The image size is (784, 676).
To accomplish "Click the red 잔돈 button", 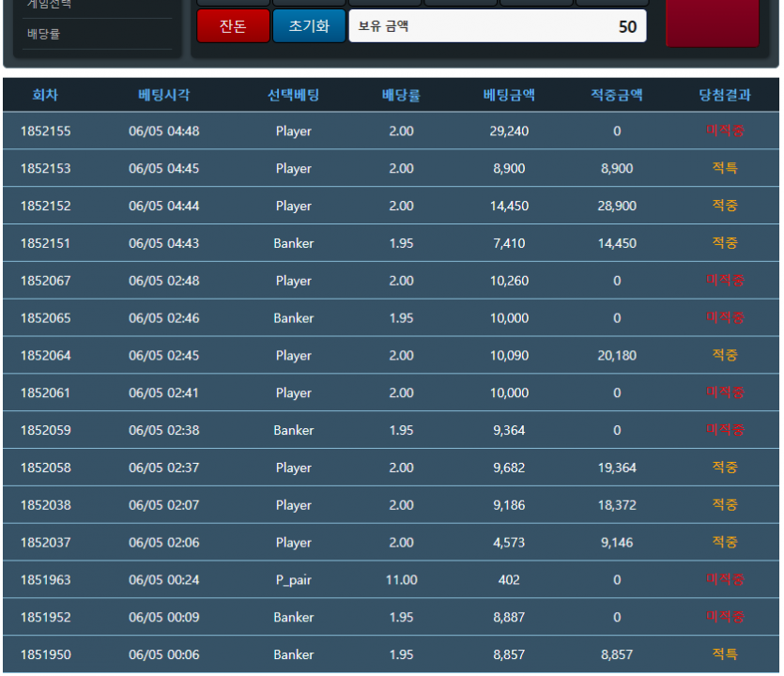I will (x=233, y=26).
